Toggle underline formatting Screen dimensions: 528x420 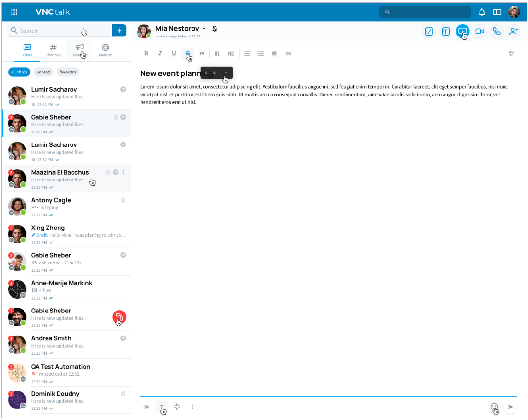tap(174, 54)
